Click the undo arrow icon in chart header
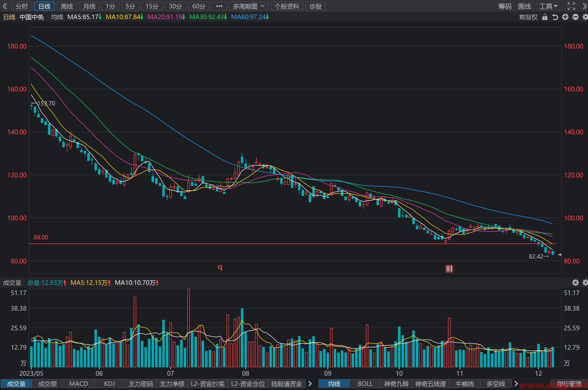Image resolution: width=588 pixels, height=390 pixels. pyautogui.click(x=555, y=17)
